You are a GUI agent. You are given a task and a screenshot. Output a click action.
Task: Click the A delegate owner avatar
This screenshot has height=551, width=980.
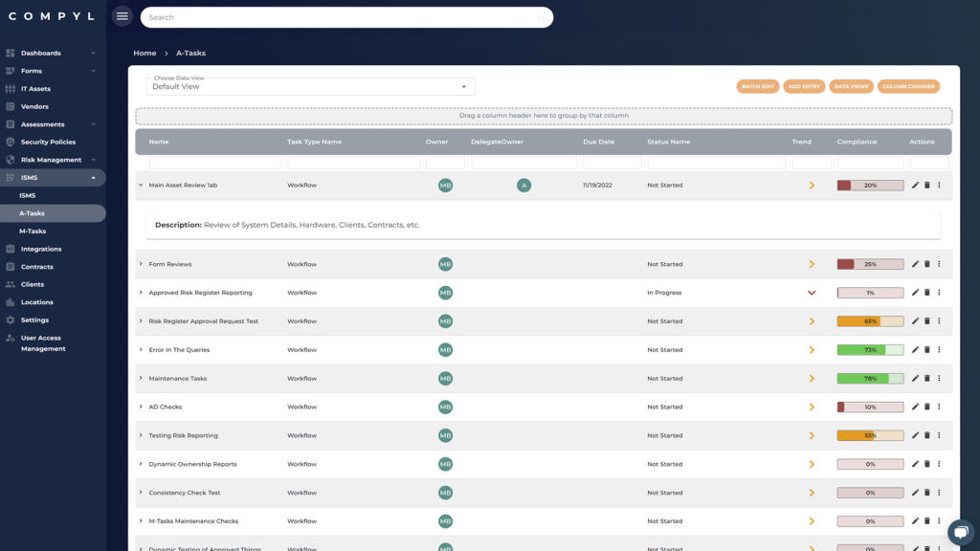coord(523,185)
